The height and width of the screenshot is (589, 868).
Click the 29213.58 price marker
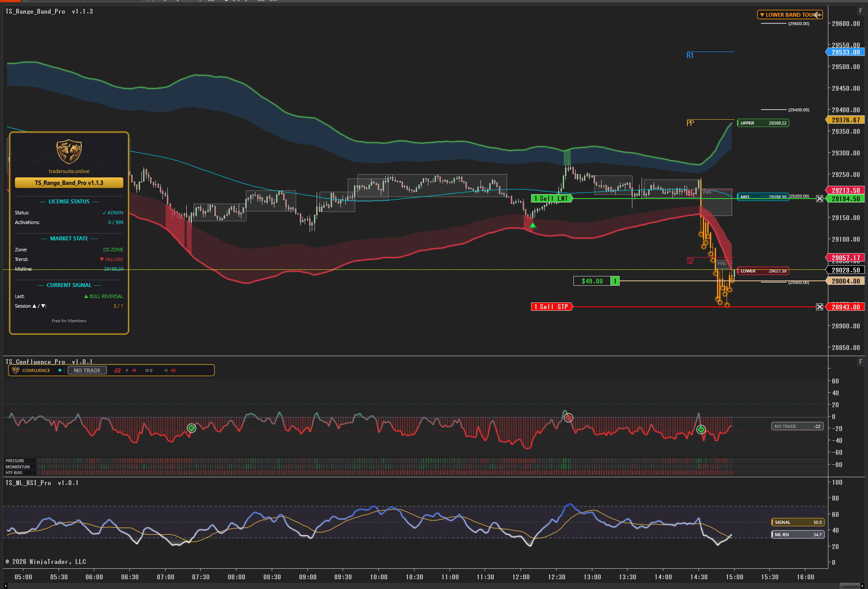click(846, 190)
